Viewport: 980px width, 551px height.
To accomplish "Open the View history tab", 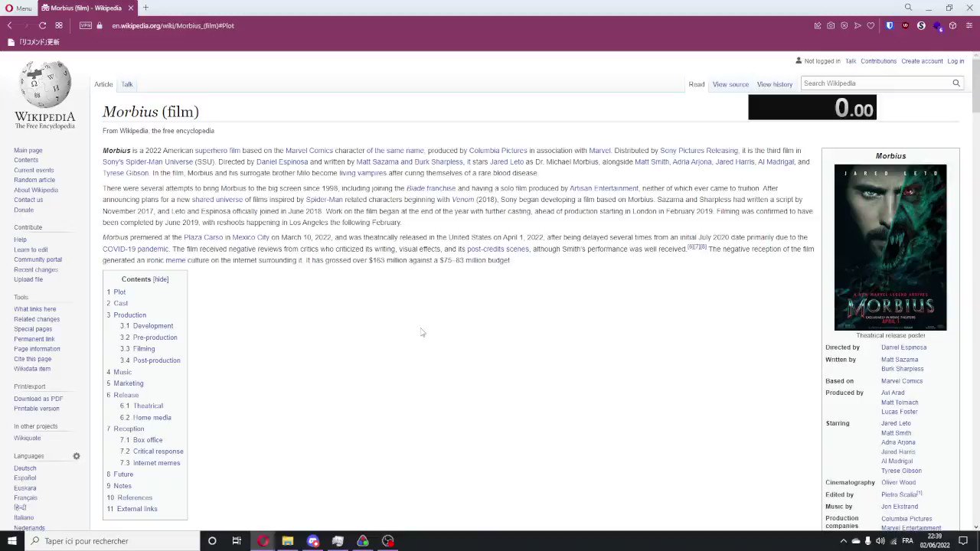I will click(x=775, y=84).
